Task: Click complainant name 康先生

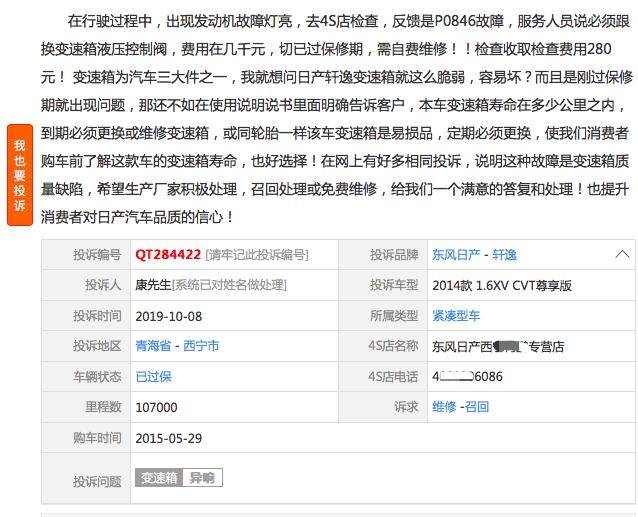Action: [153, 285]
